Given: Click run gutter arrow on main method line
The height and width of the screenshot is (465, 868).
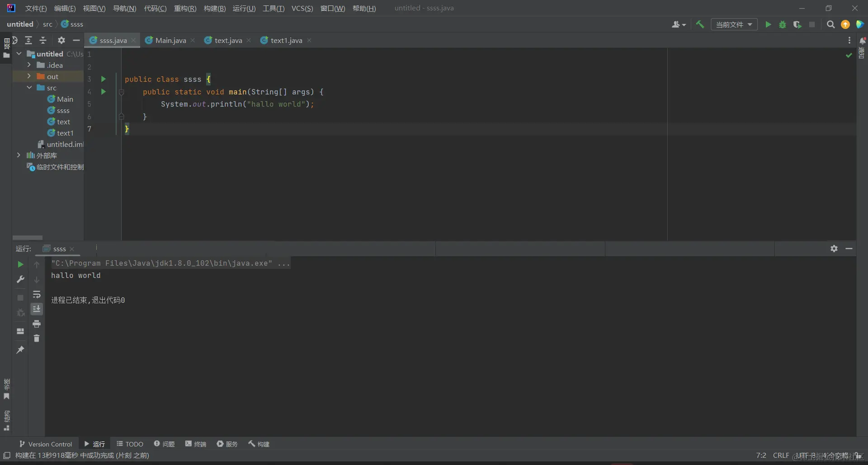Looking at the screenshot, I should click(x=103, y=92).
